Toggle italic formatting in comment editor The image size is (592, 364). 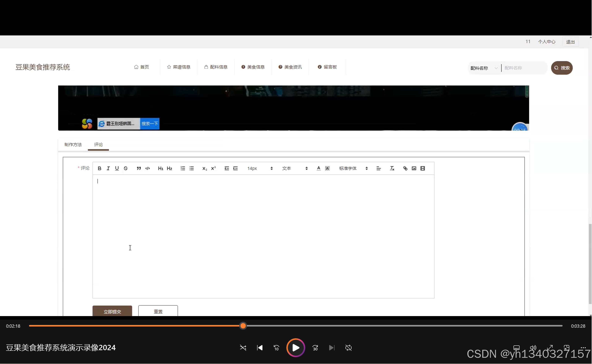(x=108, y=168)
